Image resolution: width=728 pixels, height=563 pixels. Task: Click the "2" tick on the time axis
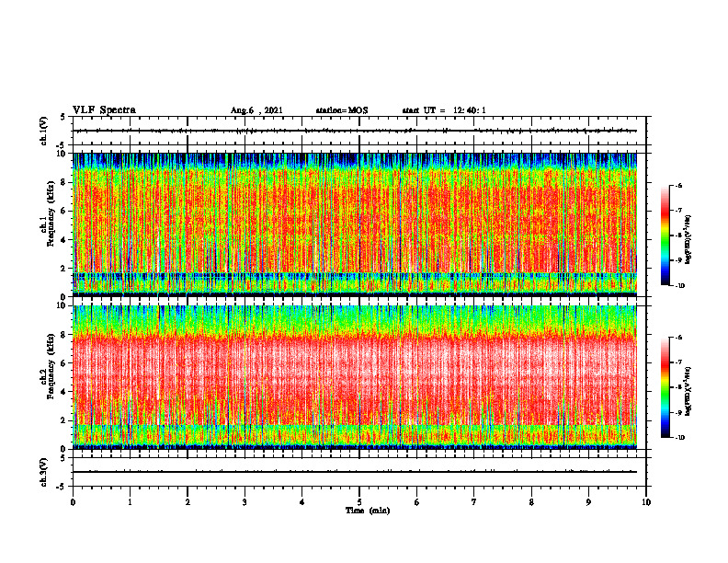(x=188, y=502)
